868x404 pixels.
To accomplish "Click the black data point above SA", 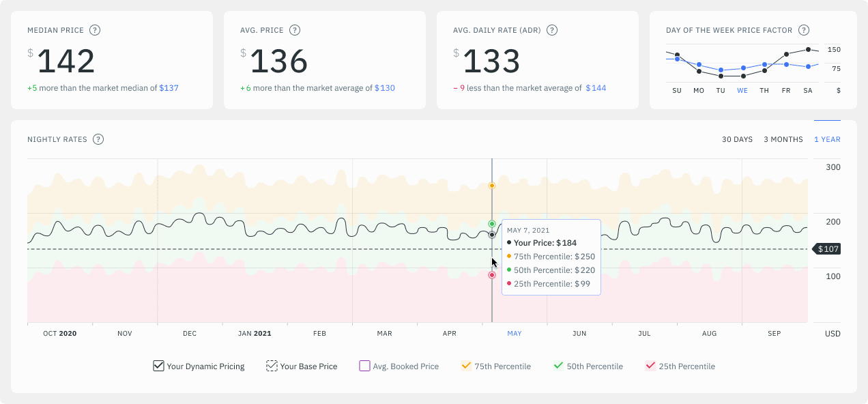I will [808, 49].
